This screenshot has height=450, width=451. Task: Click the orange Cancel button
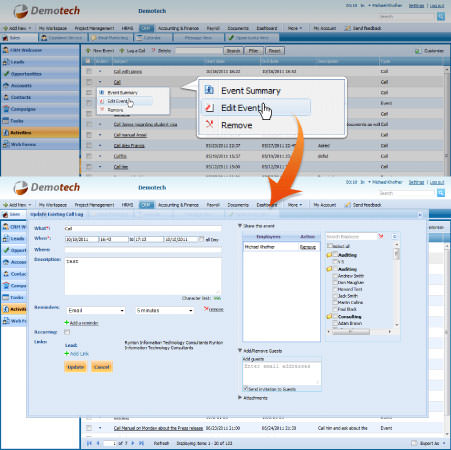[102, 367]
